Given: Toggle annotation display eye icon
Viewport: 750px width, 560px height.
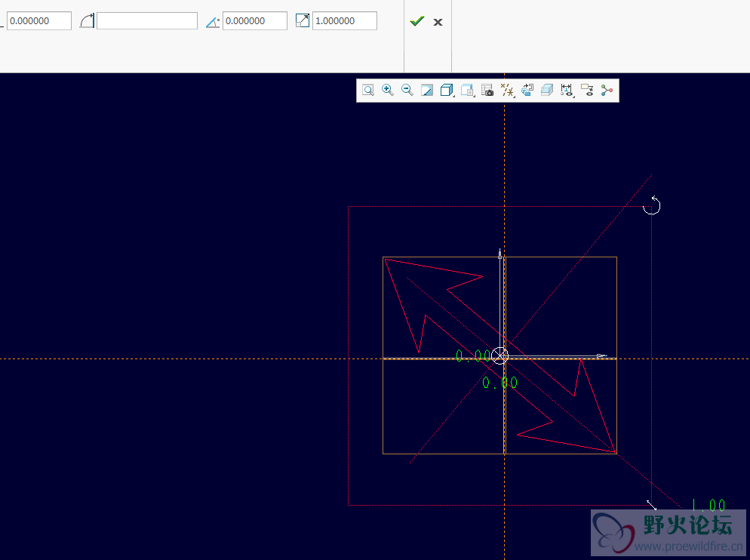Looking at the screenshot, I should point(587,91).
